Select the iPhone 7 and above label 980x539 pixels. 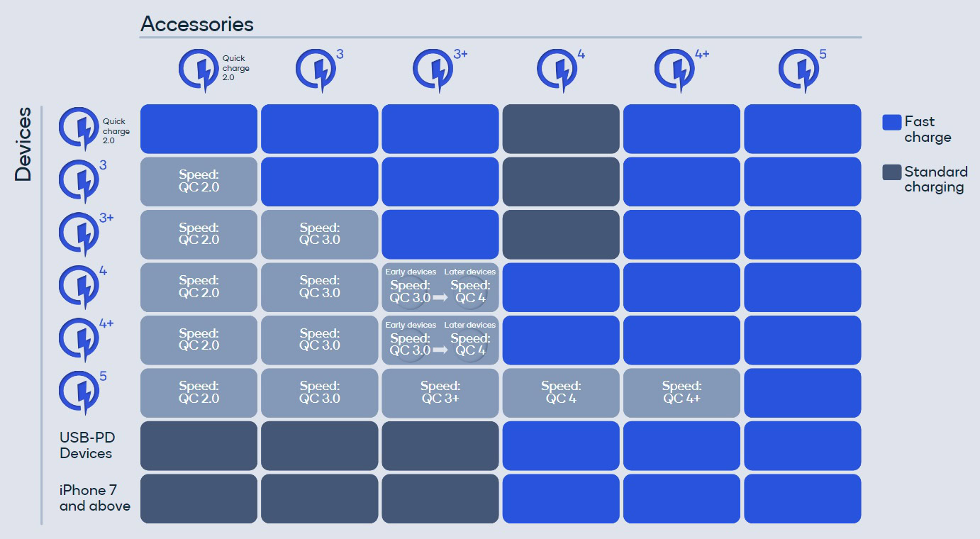[94, 499]
